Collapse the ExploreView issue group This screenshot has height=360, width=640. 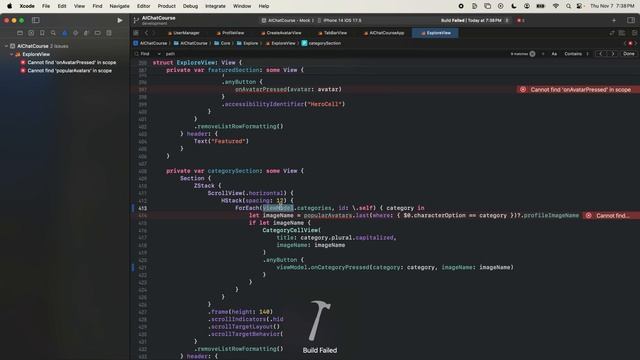(11, 54)
